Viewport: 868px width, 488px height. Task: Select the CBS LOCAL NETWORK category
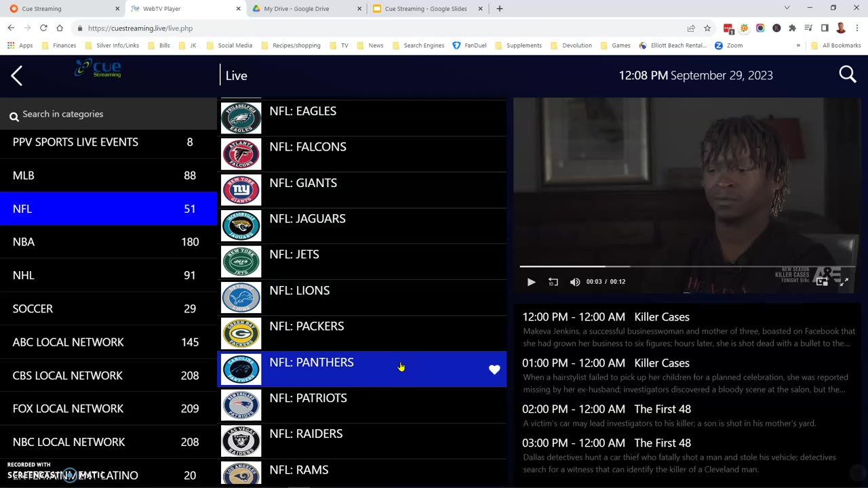[x=108, y=375]
